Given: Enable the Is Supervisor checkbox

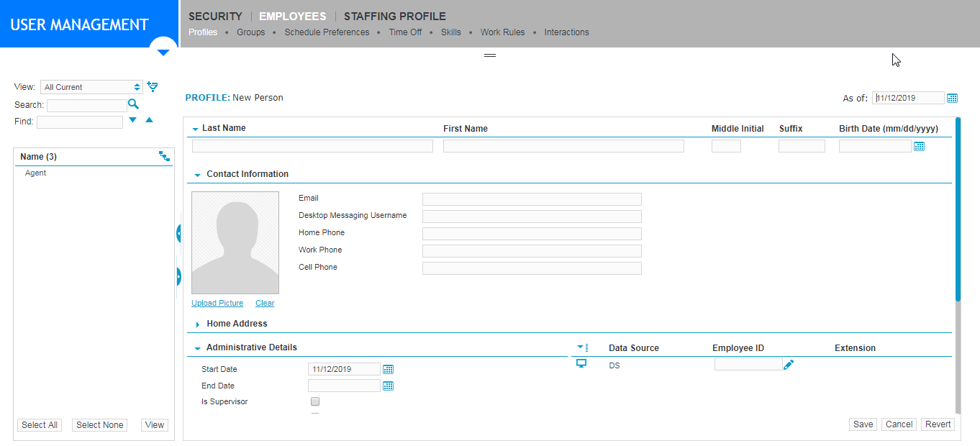Looking at the screenshot, I should coord(315,401).
